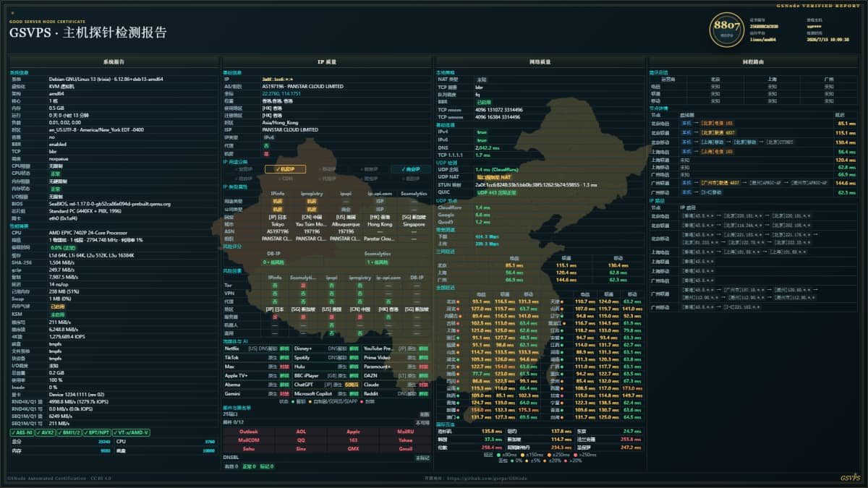This screenshot has width=868, height=488.
Task: Click the TikTok unlock row
Action: pyautogui.click(x=256, y=357)
